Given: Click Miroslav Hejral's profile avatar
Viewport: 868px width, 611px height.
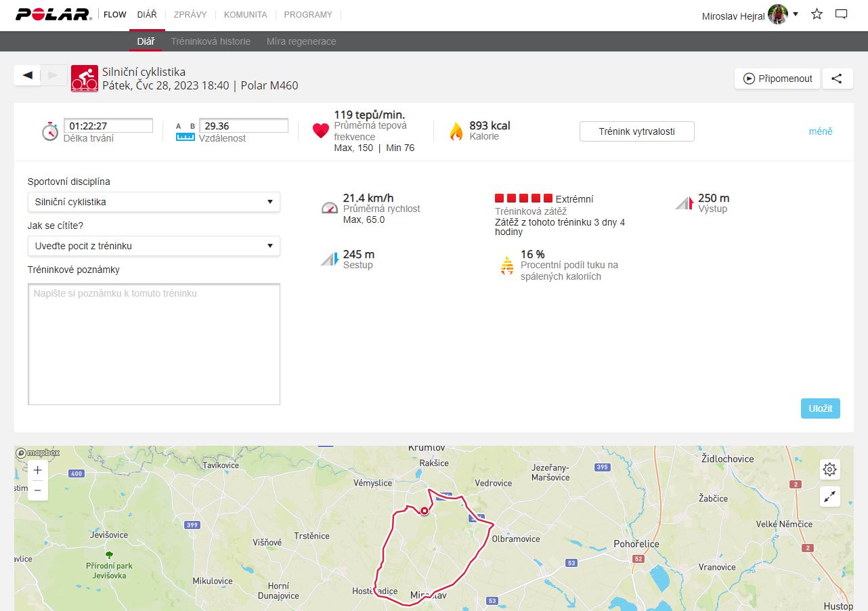Looking at the screenshot, I should 778,14.
